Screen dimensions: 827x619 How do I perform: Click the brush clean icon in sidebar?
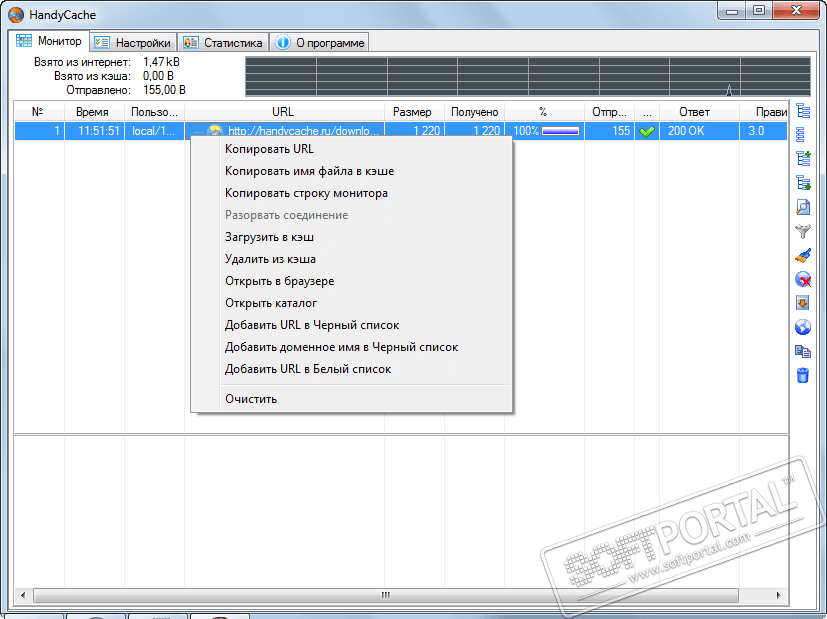(x=803, y=255)
